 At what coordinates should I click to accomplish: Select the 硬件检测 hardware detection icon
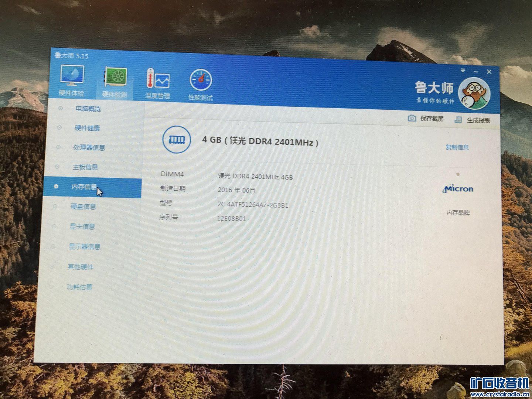[x=115, y=83]
